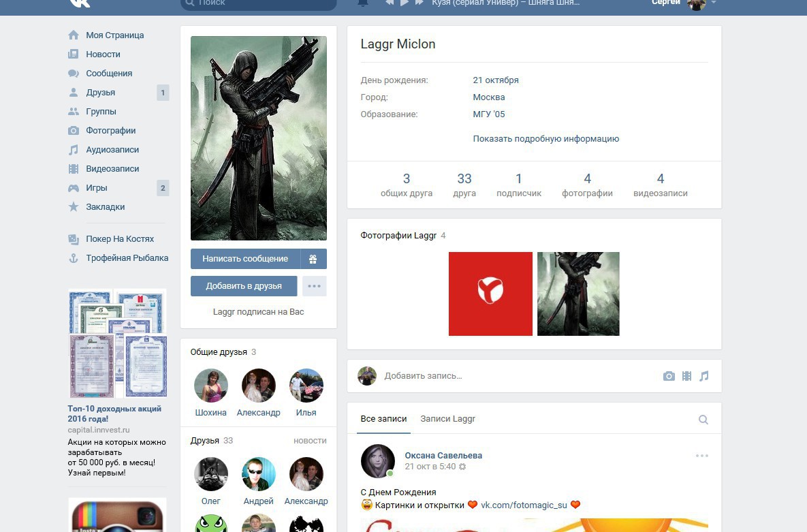Open the 3 общих друга counter
The width and height of the screenshot is (807, 532).
406,185
